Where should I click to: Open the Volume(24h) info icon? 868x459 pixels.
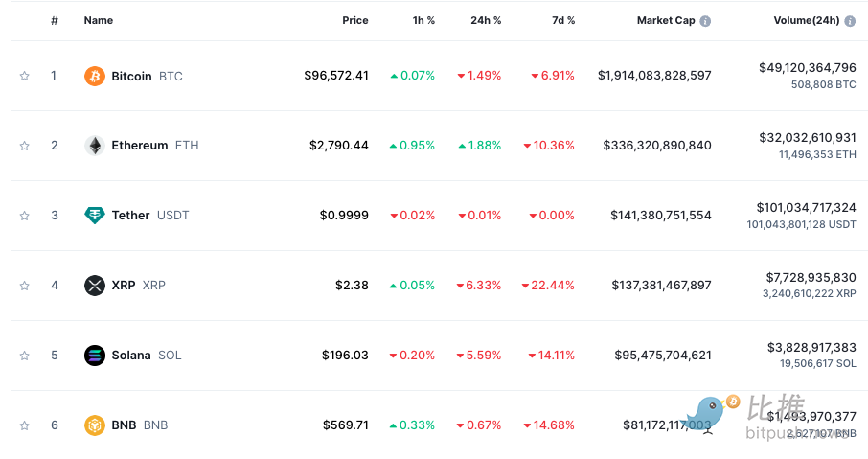(x=849, y=21)
